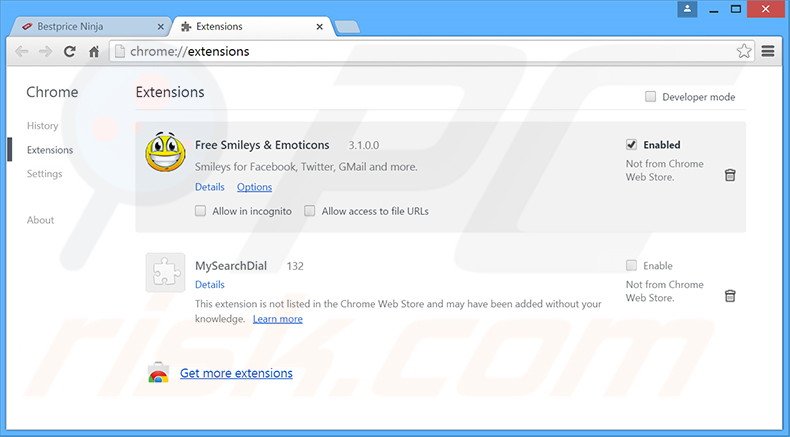Screen dimensions: 790x437
Task: Open the Chrome user profile button
Action: (687, 9)
